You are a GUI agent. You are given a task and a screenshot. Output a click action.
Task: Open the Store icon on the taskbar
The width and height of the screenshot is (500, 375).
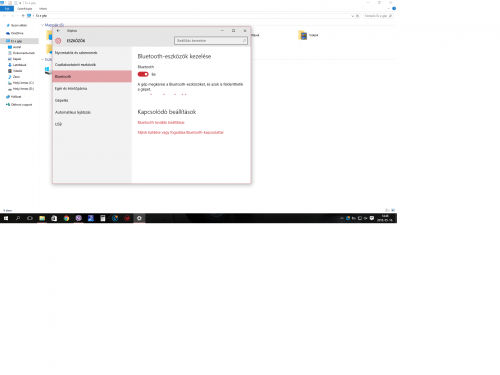coord(54,218)
